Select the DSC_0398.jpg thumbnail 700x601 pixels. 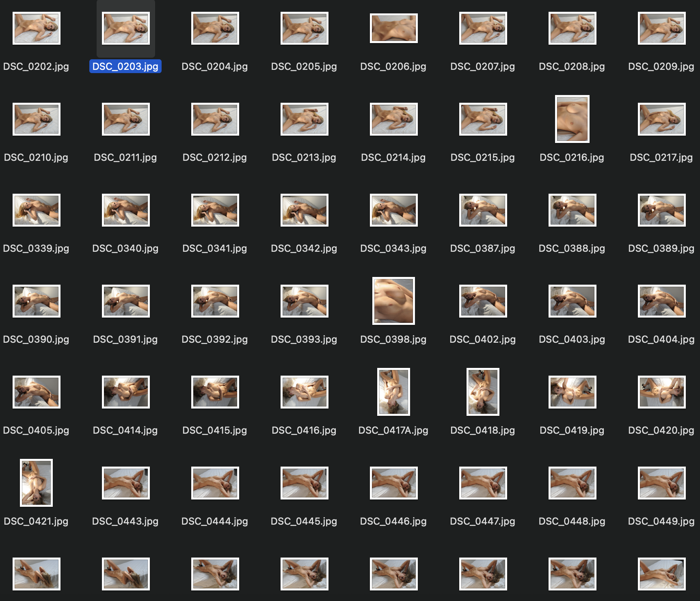point(393,301)
